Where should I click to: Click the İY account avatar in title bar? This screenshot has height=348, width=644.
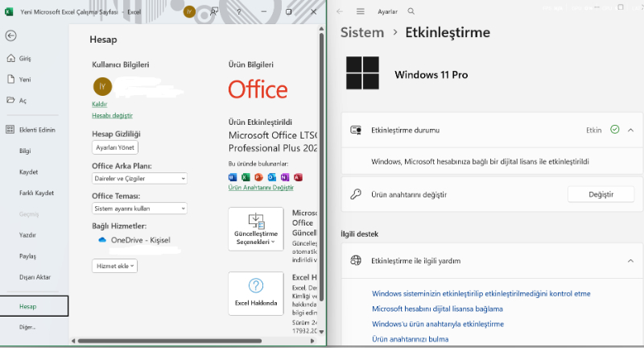[189, 12]
